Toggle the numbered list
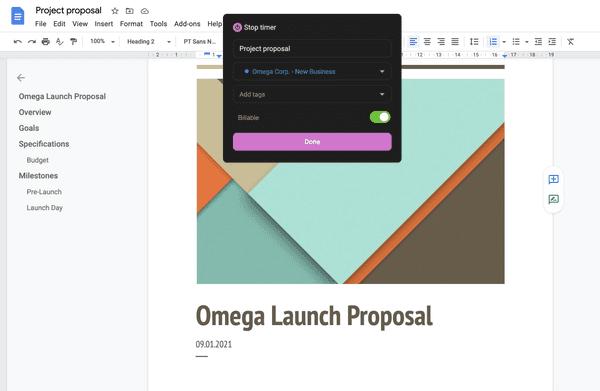This screenshot has width=600, height=391. pos(494,41)
